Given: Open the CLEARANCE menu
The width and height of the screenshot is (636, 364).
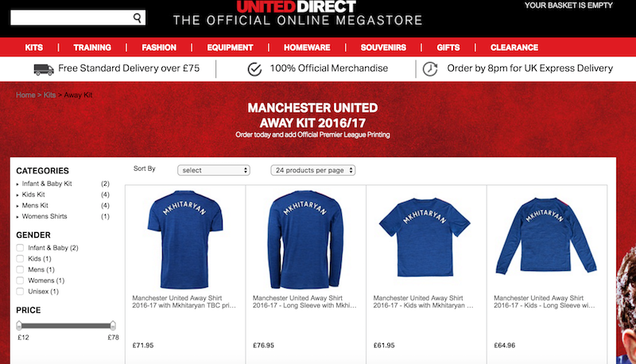Looking at the screenshot, I should click(514, 48).
